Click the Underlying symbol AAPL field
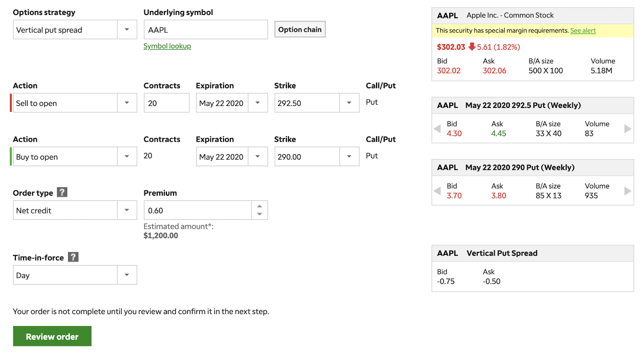 (x=206, y=30)
